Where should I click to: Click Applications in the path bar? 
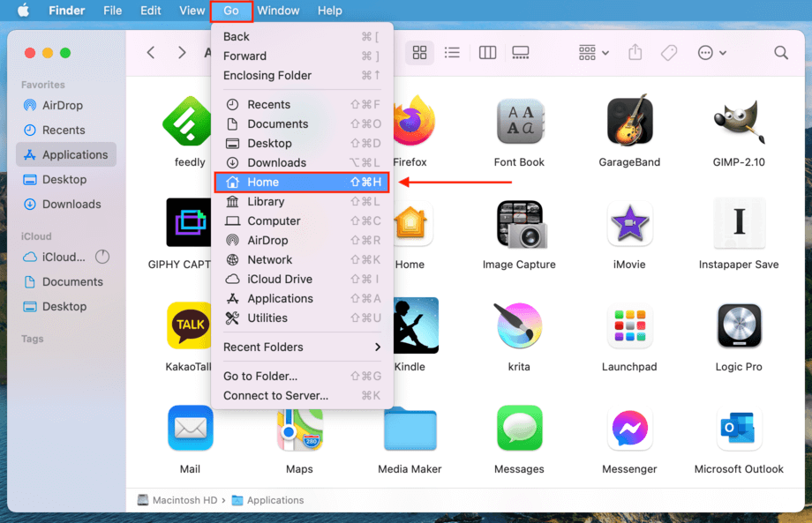coord(267,500)
